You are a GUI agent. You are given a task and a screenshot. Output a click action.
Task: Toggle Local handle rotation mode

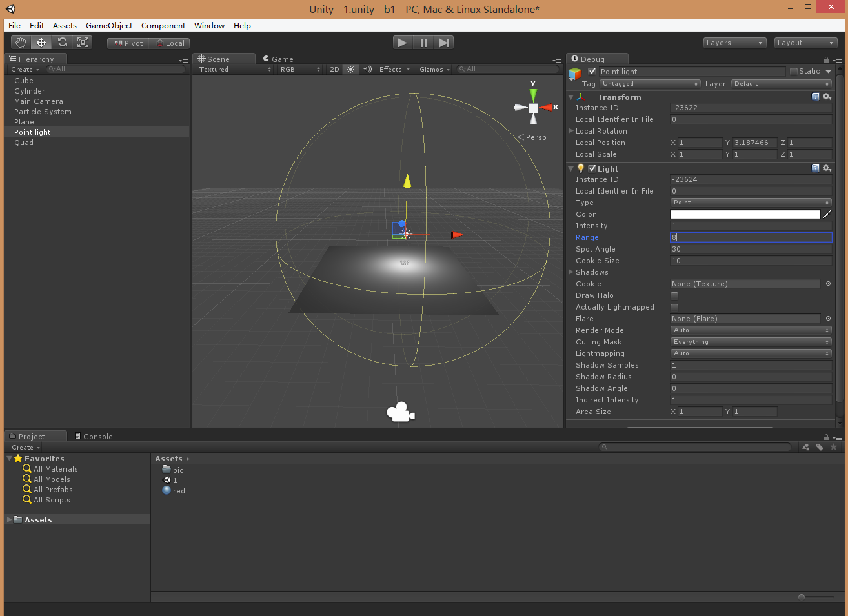pos(170,43)
